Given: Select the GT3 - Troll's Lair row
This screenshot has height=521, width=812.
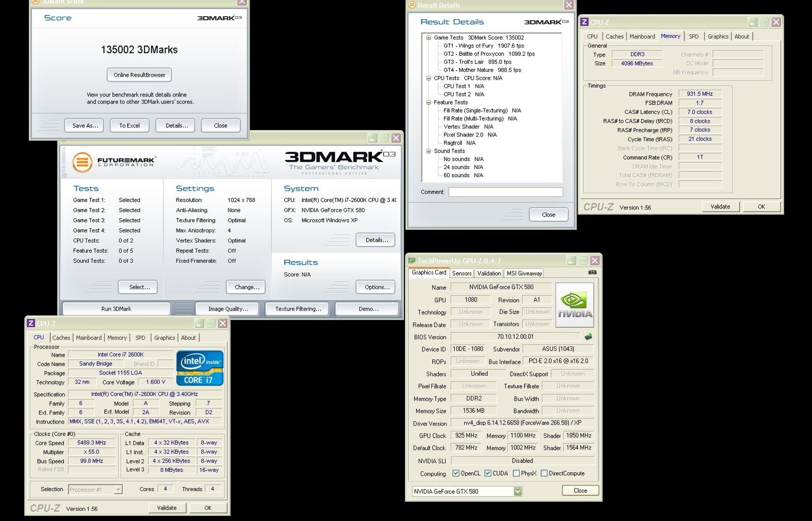Looking at the screenshot, I should (x=478, y=62).
